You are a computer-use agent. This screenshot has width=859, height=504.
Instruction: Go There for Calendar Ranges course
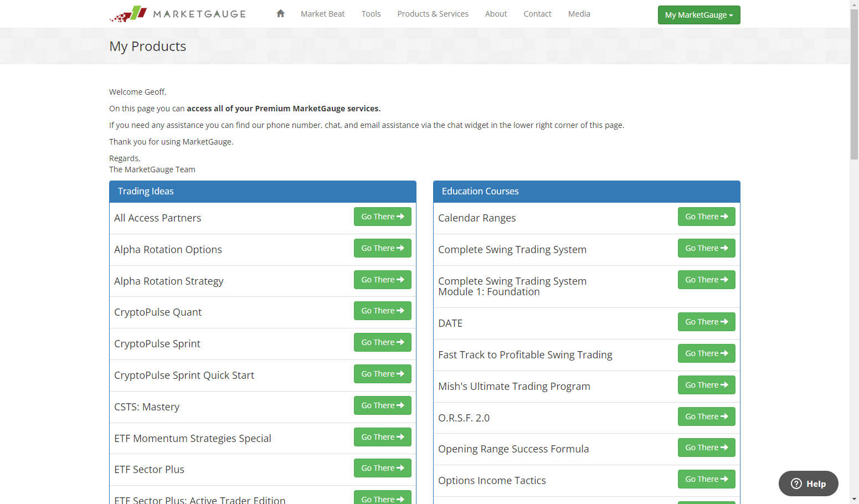tap(707, 217)
